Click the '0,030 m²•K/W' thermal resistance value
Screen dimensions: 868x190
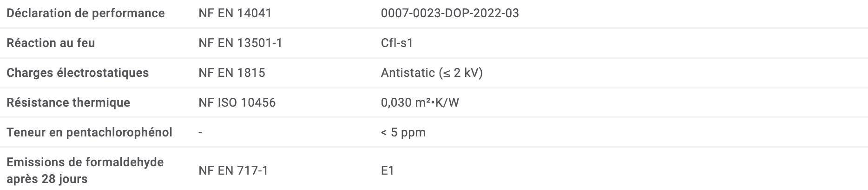click(420, 102)
